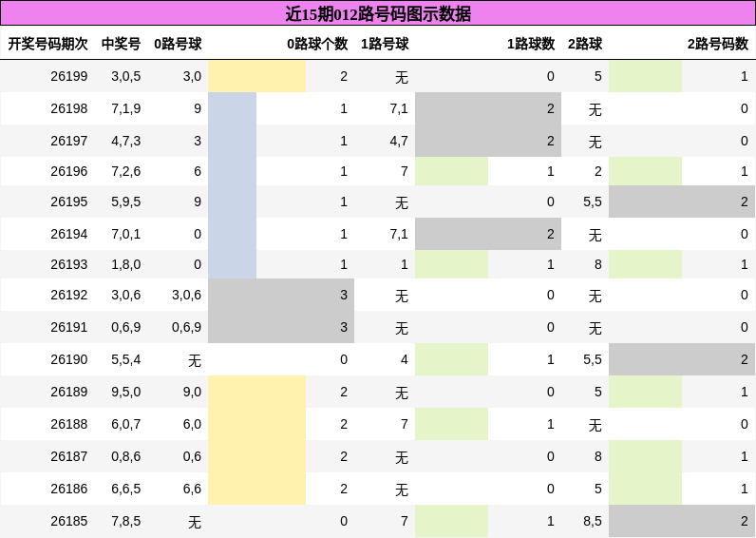The image size is (756, 538).
Task: Click winning numbers 3,0,6
Action: click(x=125, y=295)
